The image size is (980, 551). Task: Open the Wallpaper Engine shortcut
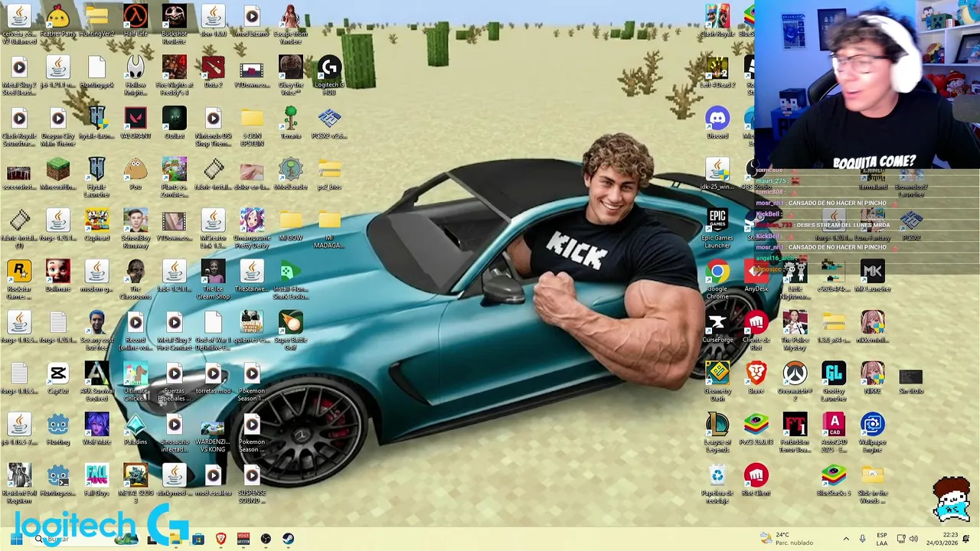pos(873,432)
